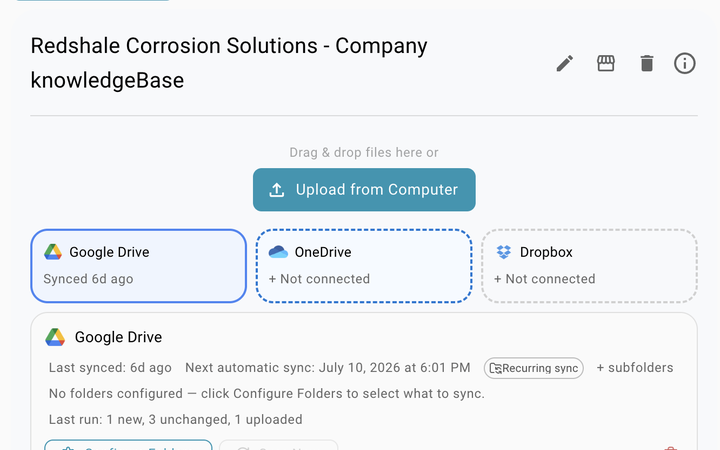Click 'Last run: 1 new, 3 unchanged' text

click(x=175, y=420)
